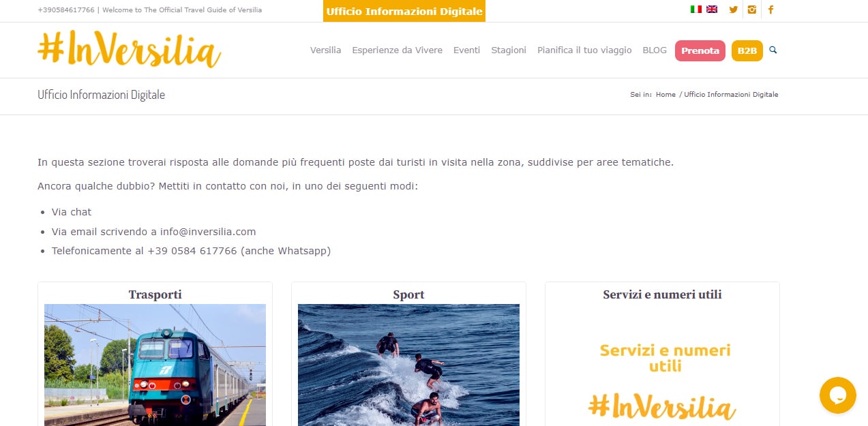Open the search magnifier icon
This screenshot has height=426, width=868.
click(x=773, y=50)
